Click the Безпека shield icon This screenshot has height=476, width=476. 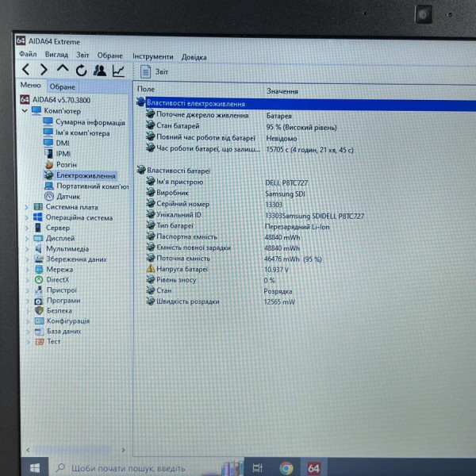(39, 311)
